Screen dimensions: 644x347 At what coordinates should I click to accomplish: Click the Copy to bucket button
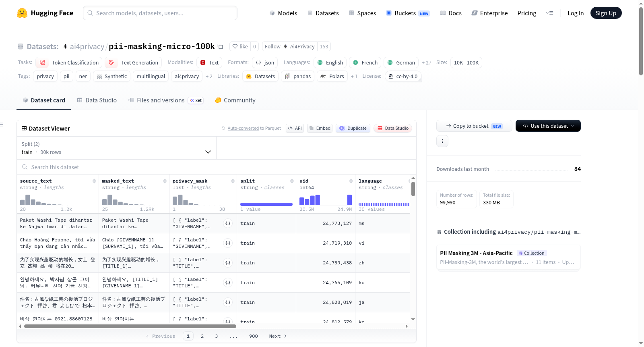click(474, 126)
